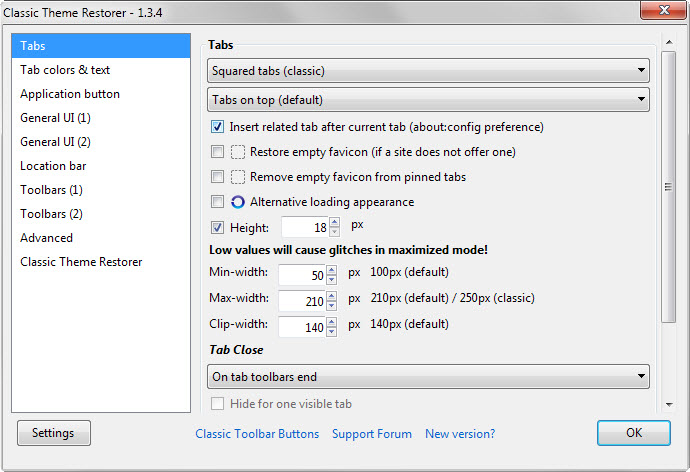Viewport: 690px width, 472px height.
Task: Decrease Min-width with down arrow
Action: click(332, 280)
